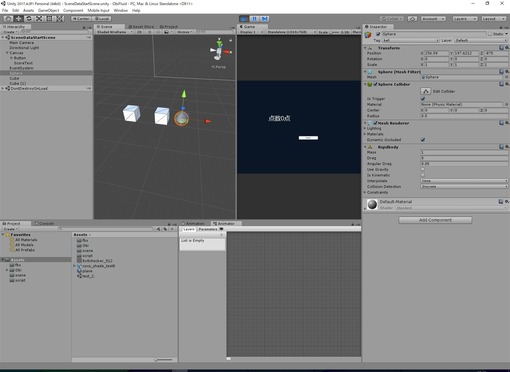Click the Pause button
This screenshot has height=372, width=510.
click(x=254, y=19)
